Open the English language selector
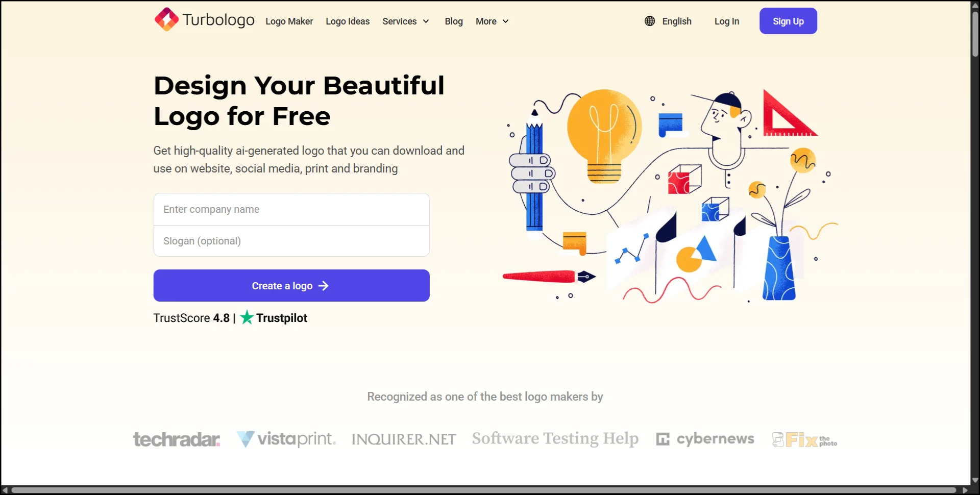The height and width of the screenshot is (495, 980). [x=676, y=21]
